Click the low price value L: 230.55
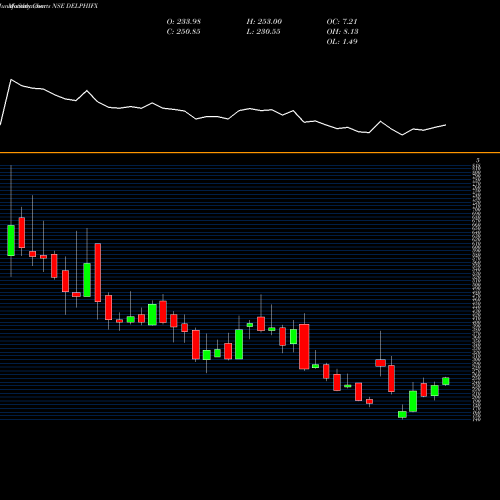 point(263,31)
